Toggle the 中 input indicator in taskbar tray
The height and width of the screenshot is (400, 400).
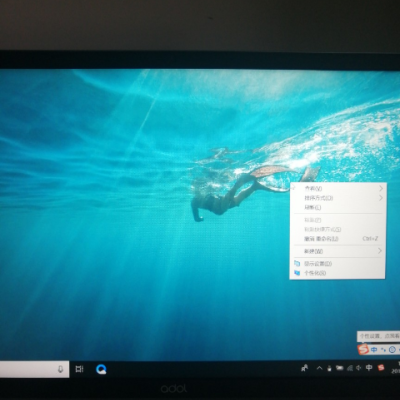click(x=369, y=368)
